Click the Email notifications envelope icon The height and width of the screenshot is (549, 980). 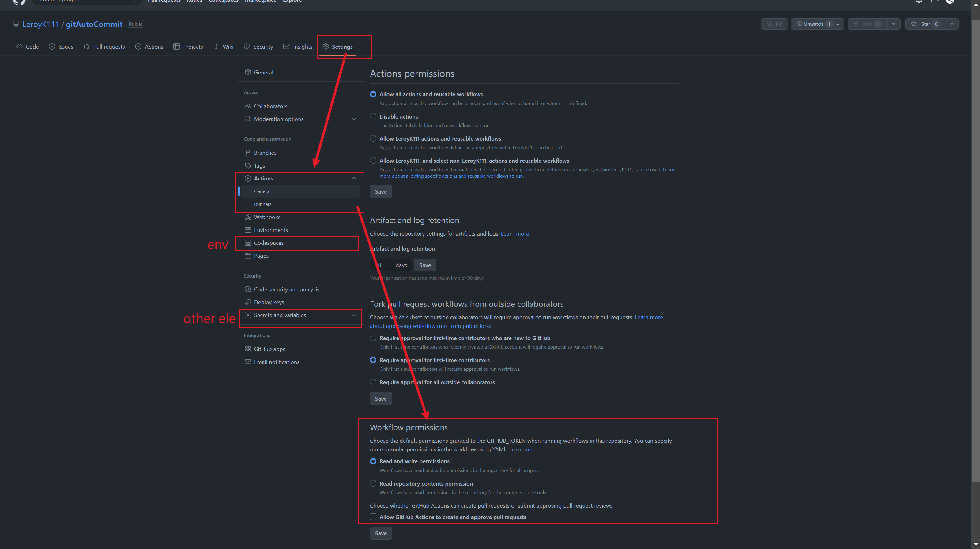248,362
